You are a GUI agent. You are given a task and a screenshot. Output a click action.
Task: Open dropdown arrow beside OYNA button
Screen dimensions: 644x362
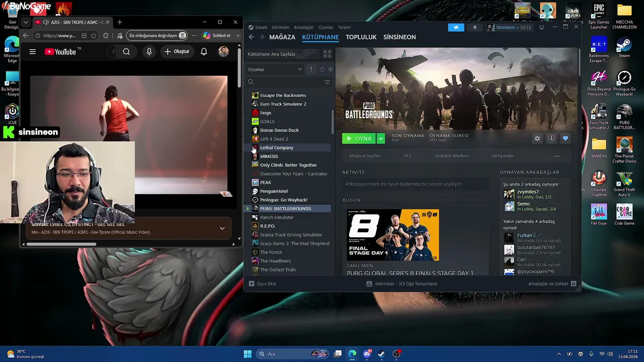click(x=381, y=138)
